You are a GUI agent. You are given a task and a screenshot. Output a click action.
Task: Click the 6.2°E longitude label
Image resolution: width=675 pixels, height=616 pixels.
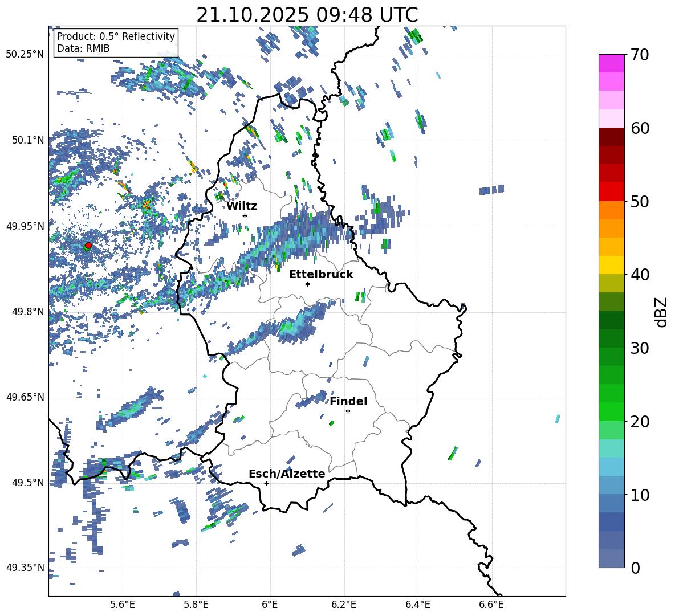[344, 605]
